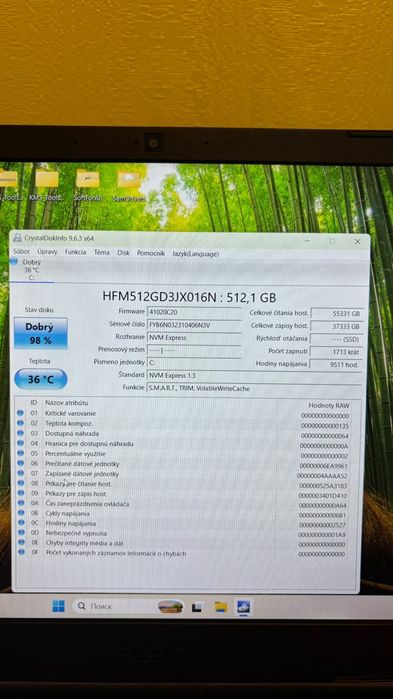The width and height of the screenshot is (393, 699).
Task: Open the Windows Start menu
Action: coord(58,606)
